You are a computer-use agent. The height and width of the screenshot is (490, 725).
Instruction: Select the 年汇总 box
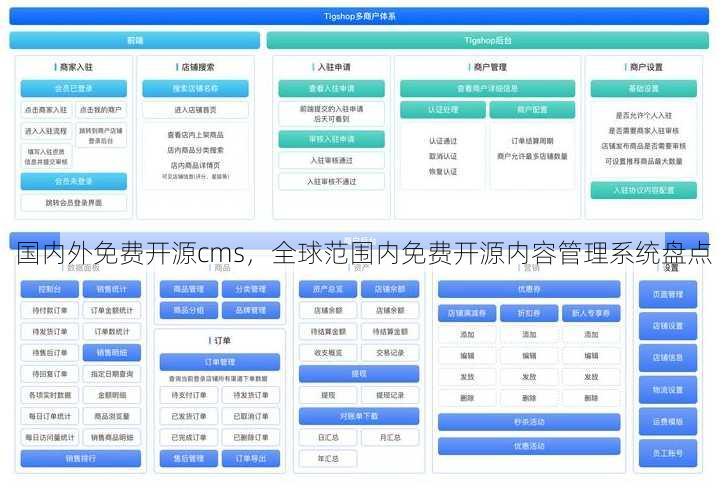click(328, 459)
